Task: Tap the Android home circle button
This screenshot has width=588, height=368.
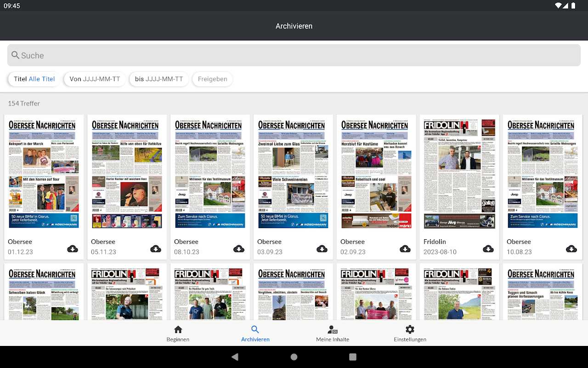Action: pyautogui.click(x=294, y=357)
